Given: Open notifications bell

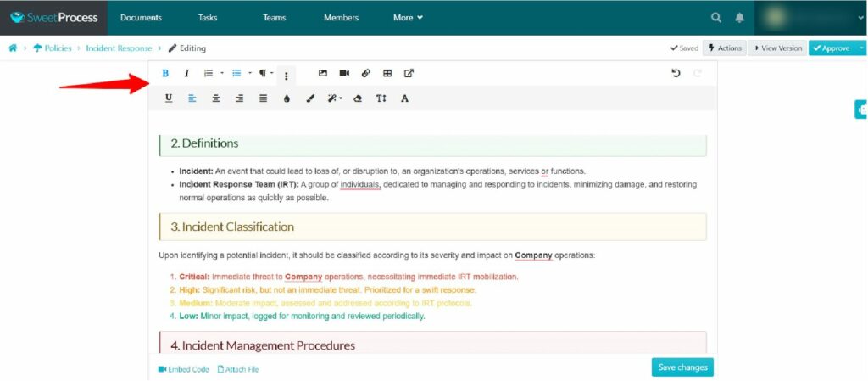Looking at the screenshot, I should [x=739, y=18].
